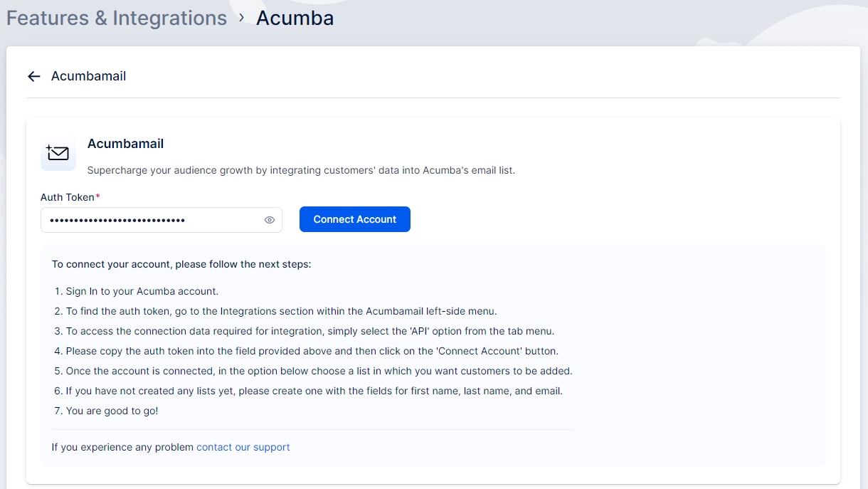This screenshot has height=489, width=868.
Task: Click the Auth Token field label
Action: click(68, 197)
